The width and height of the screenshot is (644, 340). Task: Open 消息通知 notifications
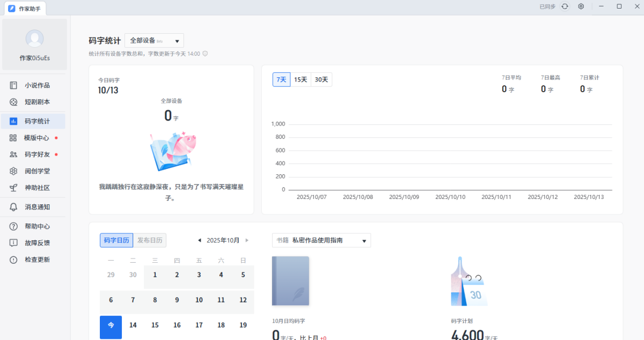[36, 207]
